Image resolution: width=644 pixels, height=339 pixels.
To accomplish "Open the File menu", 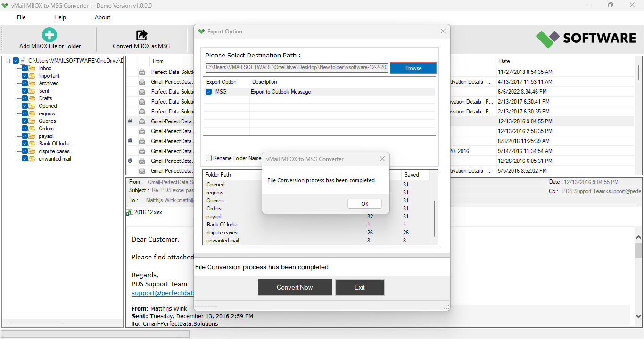I will tap(21, 17).
